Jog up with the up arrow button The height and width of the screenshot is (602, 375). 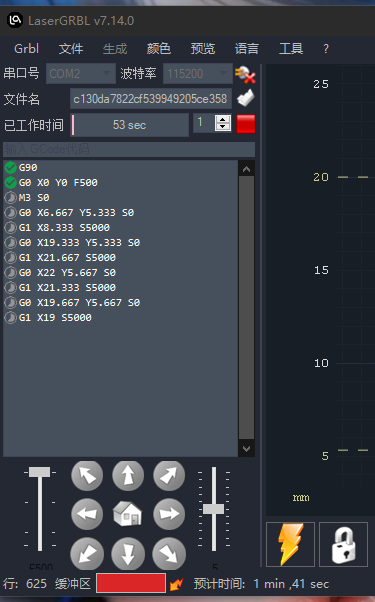(x=128, y=476)
